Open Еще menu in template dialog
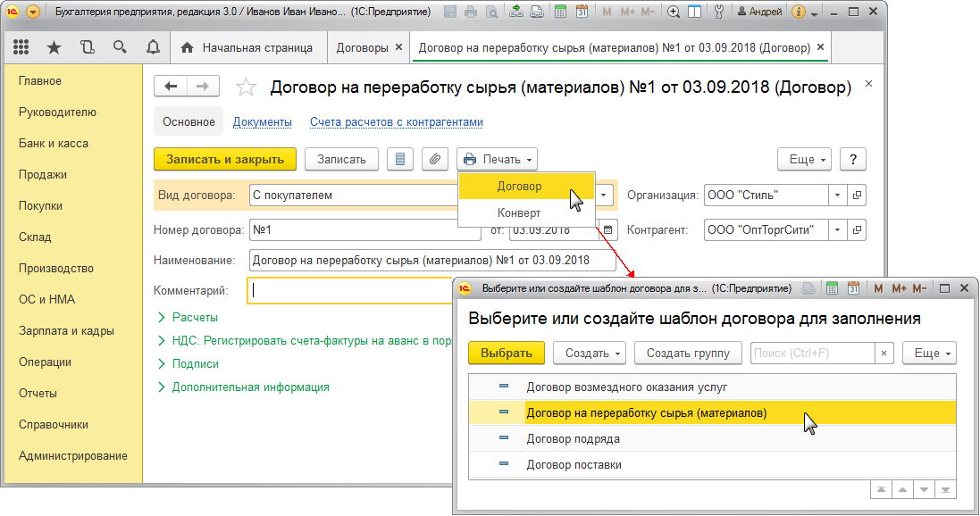 (931, 353)
